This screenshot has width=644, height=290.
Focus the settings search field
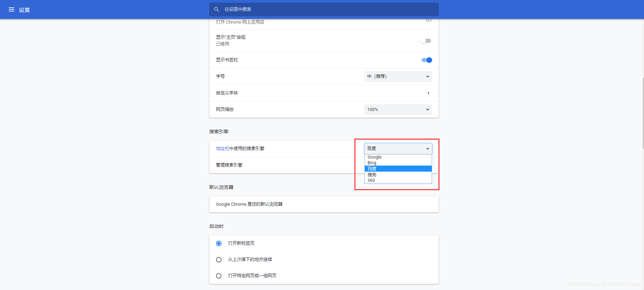(x=324, y=9)
